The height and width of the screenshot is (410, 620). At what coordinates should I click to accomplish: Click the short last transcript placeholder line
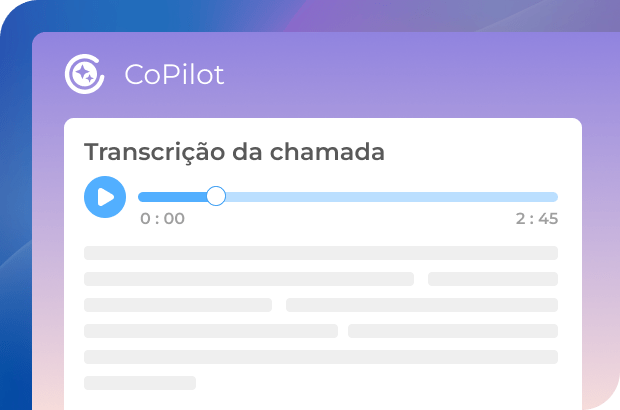(140, 383)
